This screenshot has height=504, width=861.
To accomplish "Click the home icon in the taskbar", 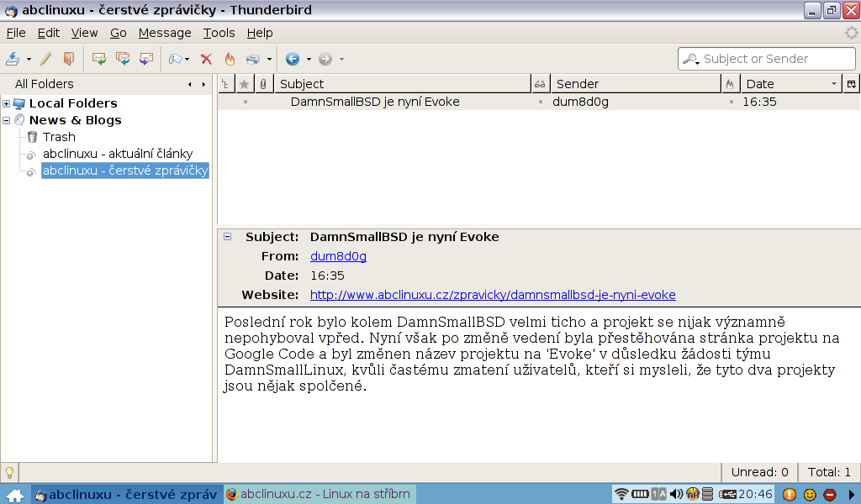I will (x=15, y=495).
